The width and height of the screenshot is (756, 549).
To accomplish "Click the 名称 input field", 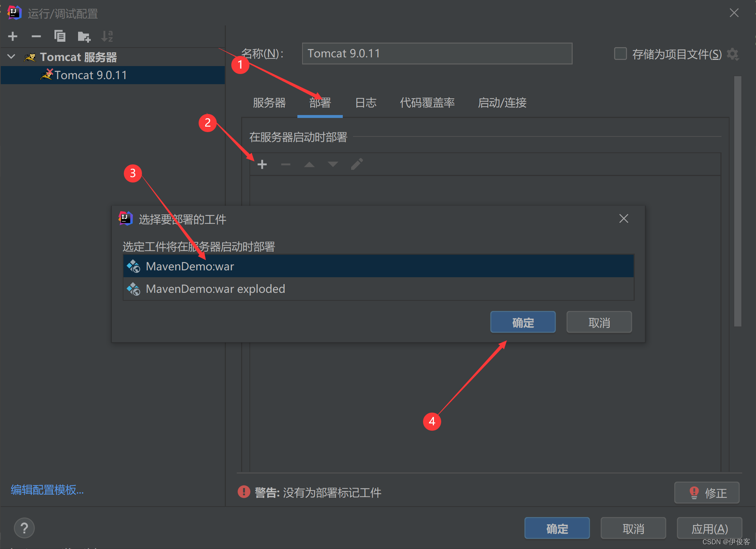I will coord(437,54).
